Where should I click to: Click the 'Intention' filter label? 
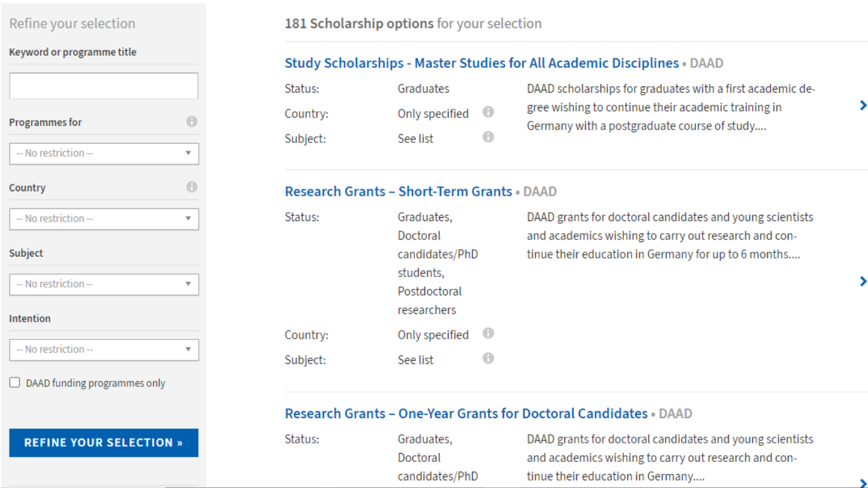click(30, 318)
